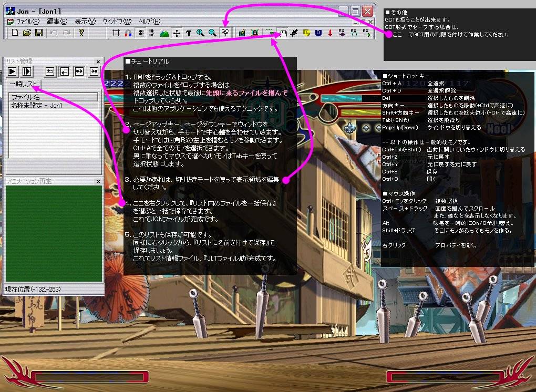
Task: Open the ファイル(F) menu
Action: coord(28,22)
